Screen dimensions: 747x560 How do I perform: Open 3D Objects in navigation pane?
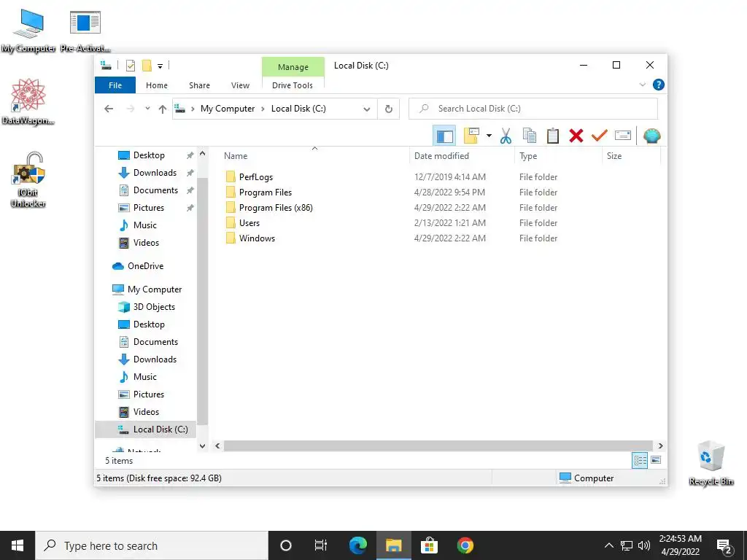153,307
